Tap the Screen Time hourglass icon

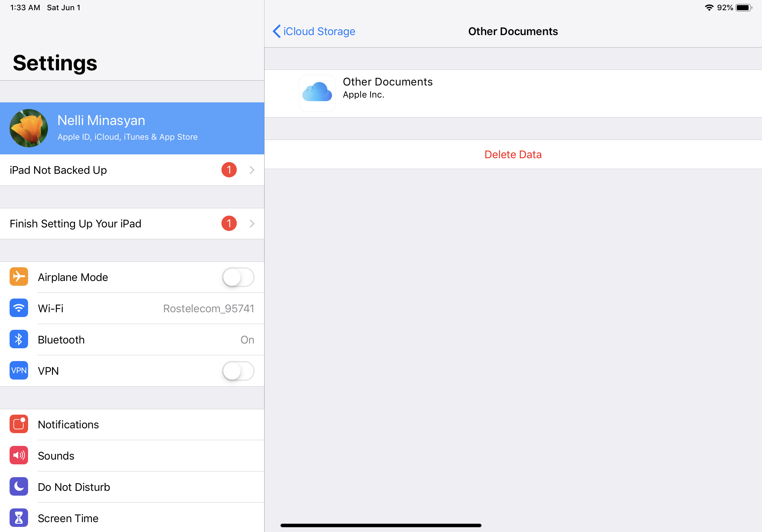(19, 517)
